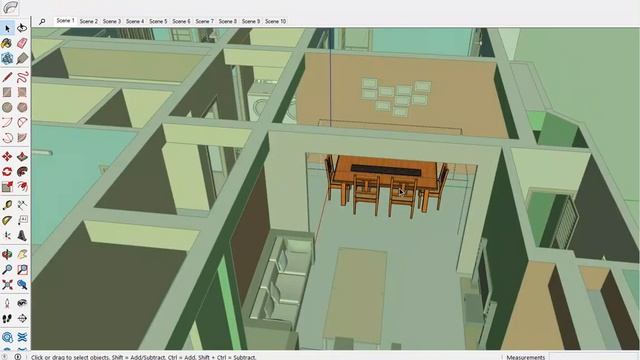Choose the Paint Bucket tool
This screenshot has height=360, width=640.
coord(7,43)
